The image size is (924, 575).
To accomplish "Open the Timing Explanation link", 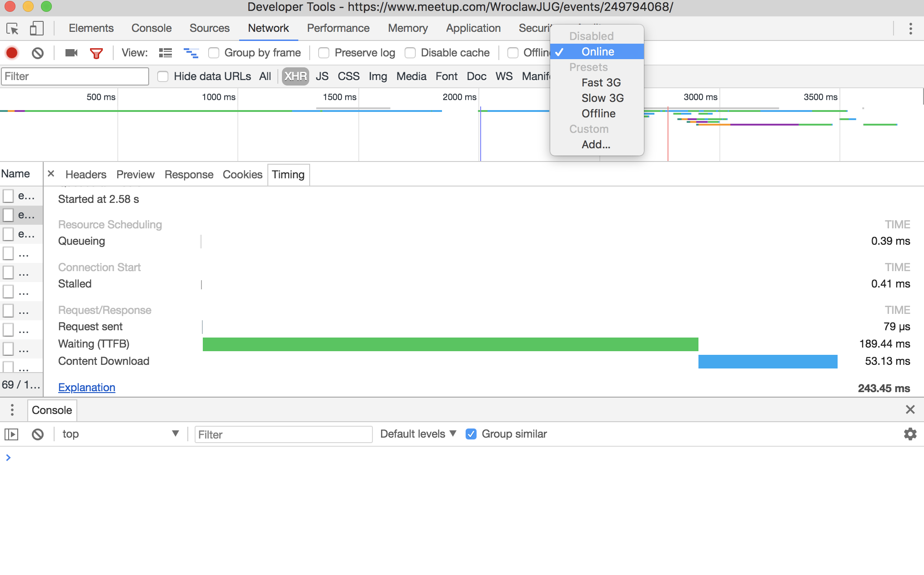I will (86, 388).
